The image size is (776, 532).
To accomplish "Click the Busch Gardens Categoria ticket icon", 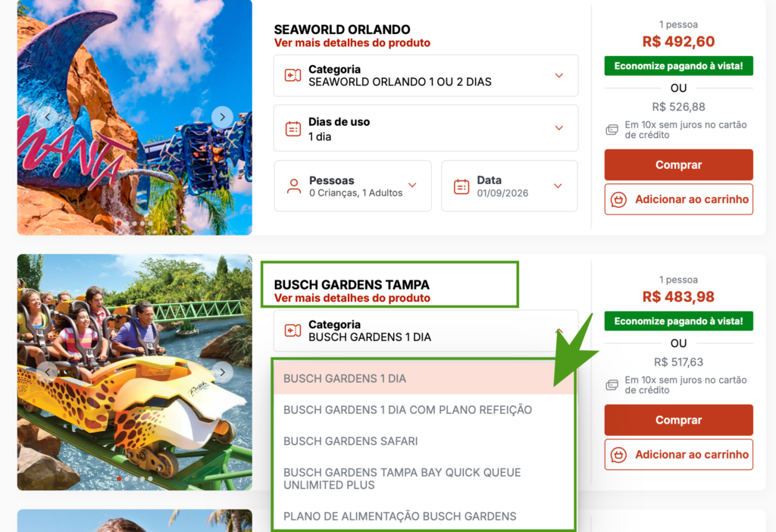I will pyautogui.click(x=293, y=330).
